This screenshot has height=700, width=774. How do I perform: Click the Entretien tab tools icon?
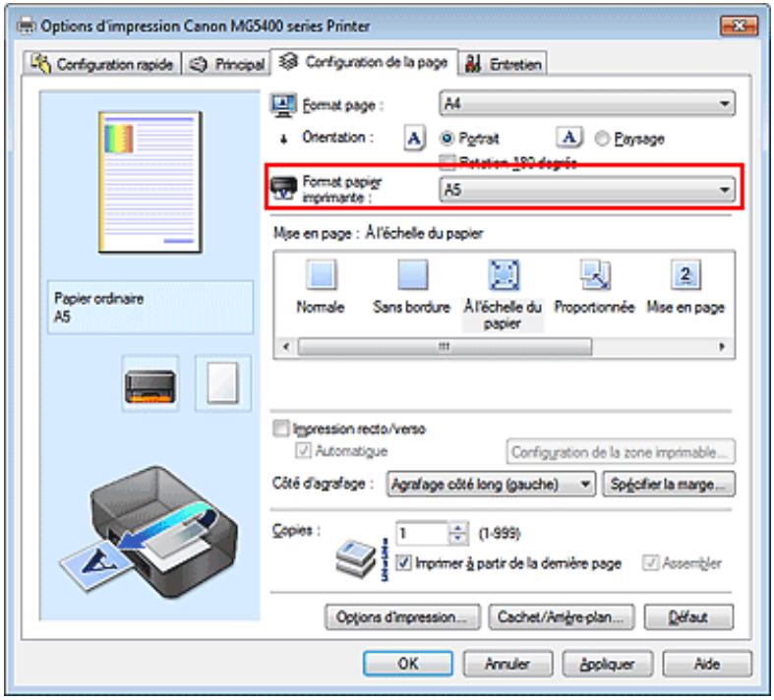point(473,63)
